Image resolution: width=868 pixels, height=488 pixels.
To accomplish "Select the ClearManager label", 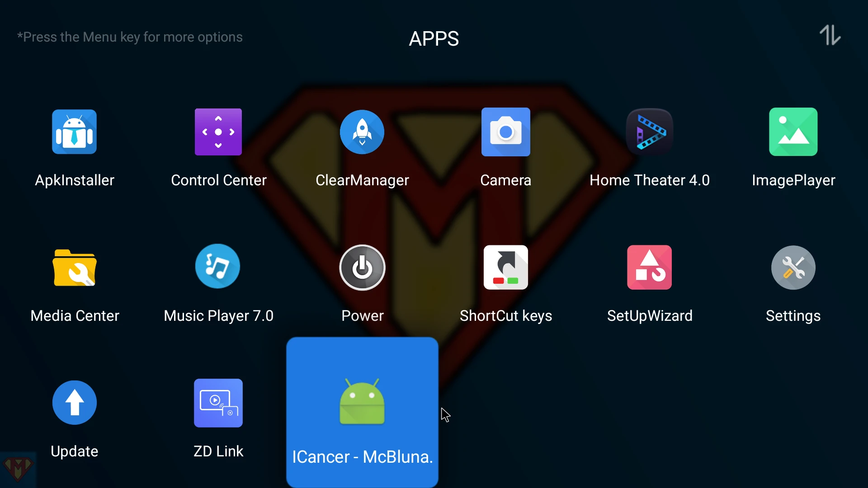I will tap(362, 180).
